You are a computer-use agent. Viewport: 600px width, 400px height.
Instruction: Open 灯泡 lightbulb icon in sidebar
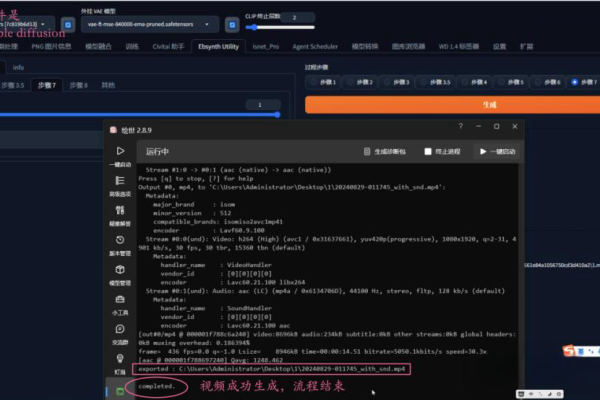(120, 359)
